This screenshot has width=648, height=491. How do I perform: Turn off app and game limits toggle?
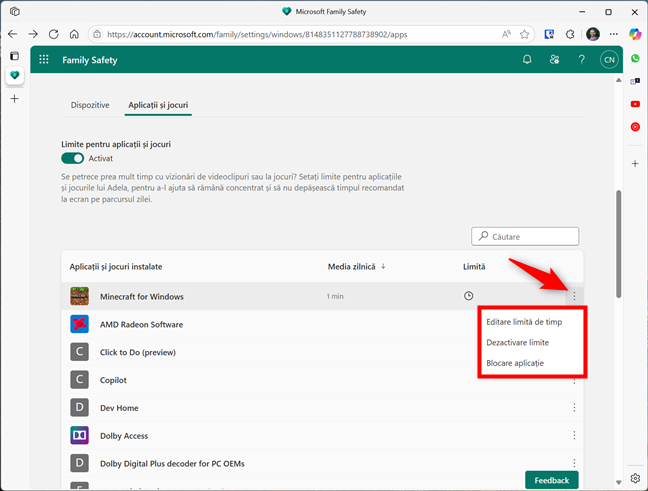pos(72,158)
